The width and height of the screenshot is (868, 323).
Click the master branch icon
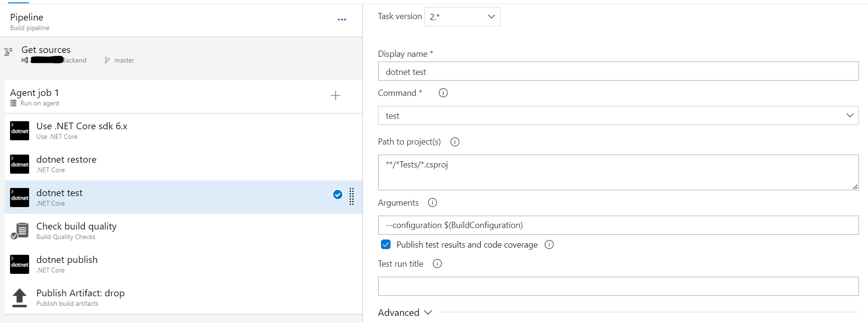(x=107, y=60)
